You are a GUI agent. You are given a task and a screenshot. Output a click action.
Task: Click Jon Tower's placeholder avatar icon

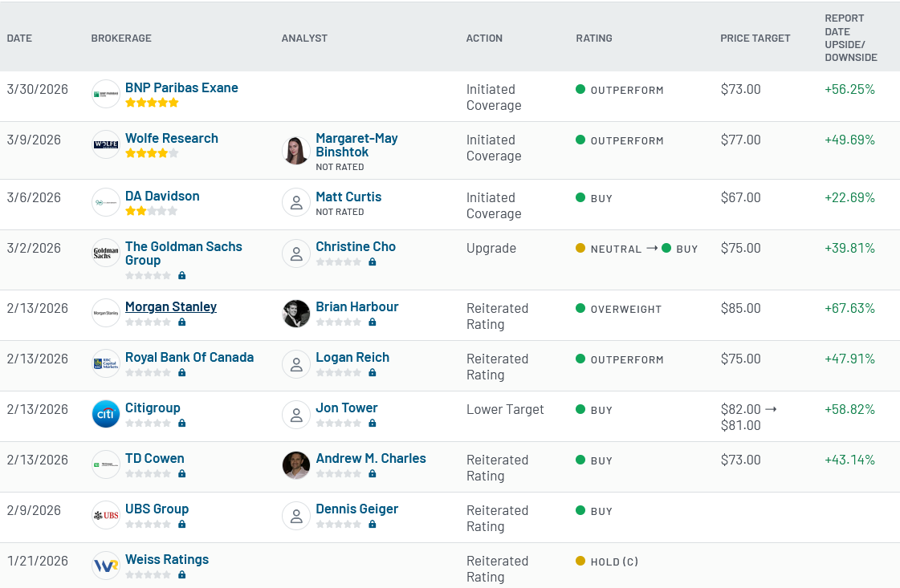tap(296, 414)
